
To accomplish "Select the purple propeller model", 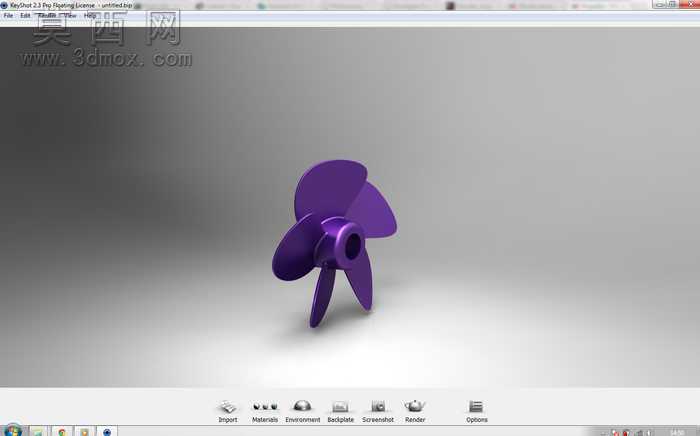I will 334,243.
